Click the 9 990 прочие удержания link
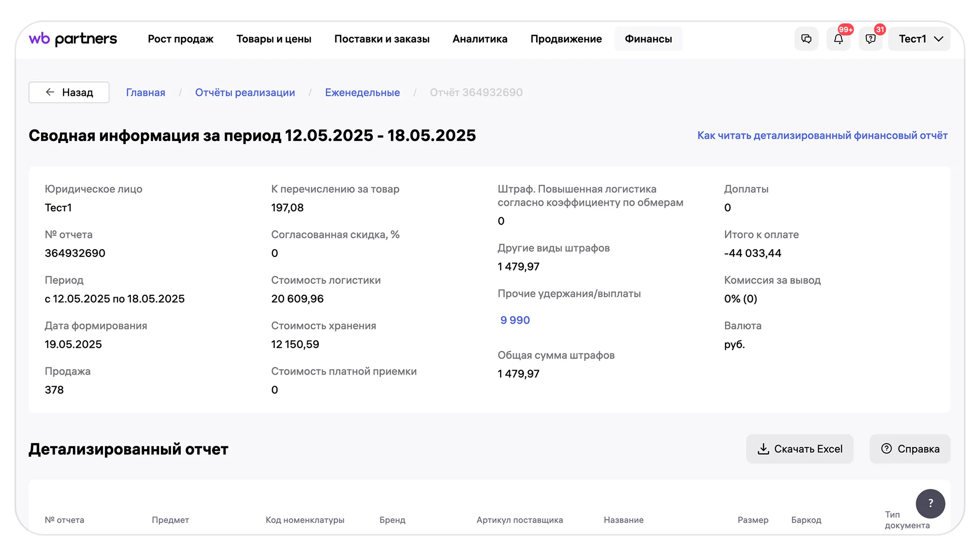The width and height of the screenshot is (980, 556). [x=515, y=320]
